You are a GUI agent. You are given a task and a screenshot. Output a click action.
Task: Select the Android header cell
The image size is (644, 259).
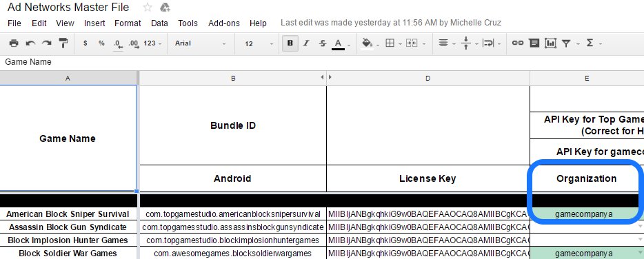[x=233, y=178]
